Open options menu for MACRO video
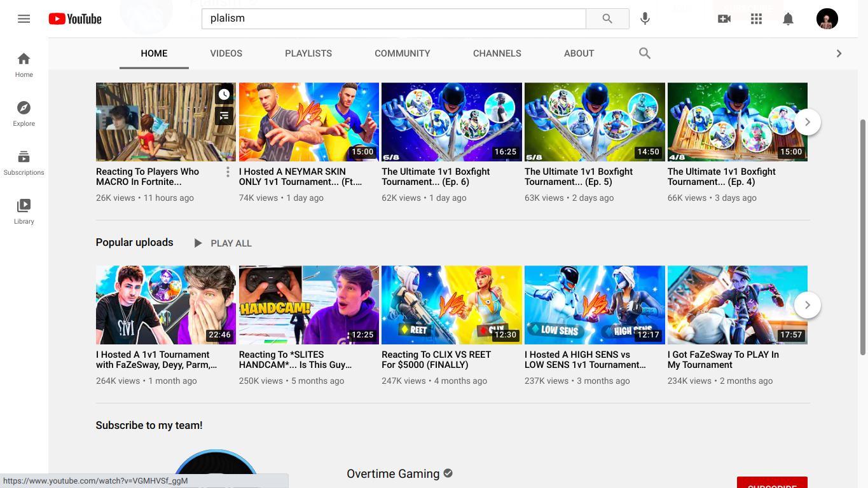This screenshot has height=488, width=868. point(228,172)
